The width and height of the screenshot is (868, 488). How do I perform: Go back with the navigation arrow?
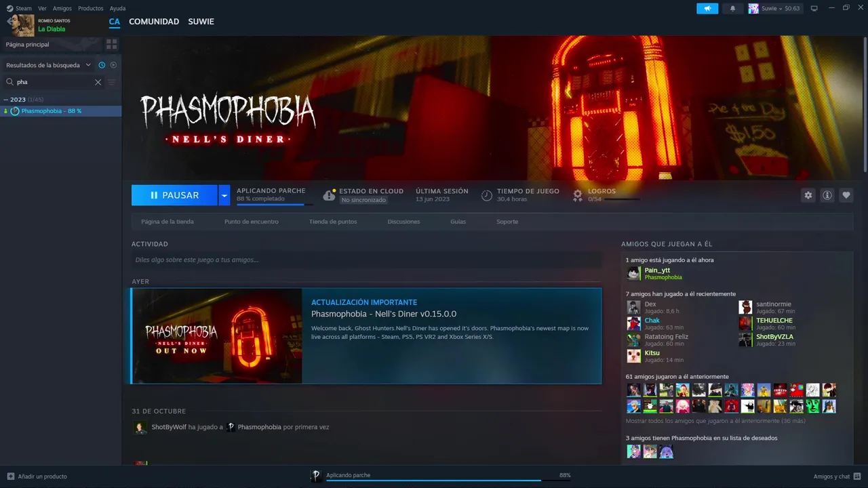10,21
